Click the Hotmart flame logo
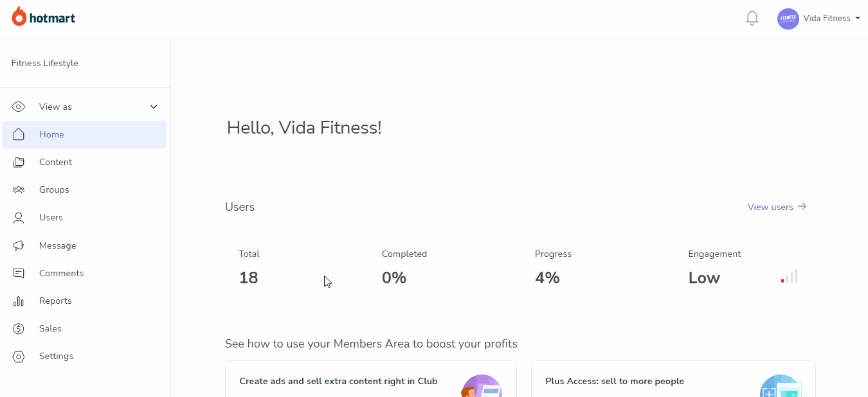Screen dimensions: 868x397 point(19,17)
